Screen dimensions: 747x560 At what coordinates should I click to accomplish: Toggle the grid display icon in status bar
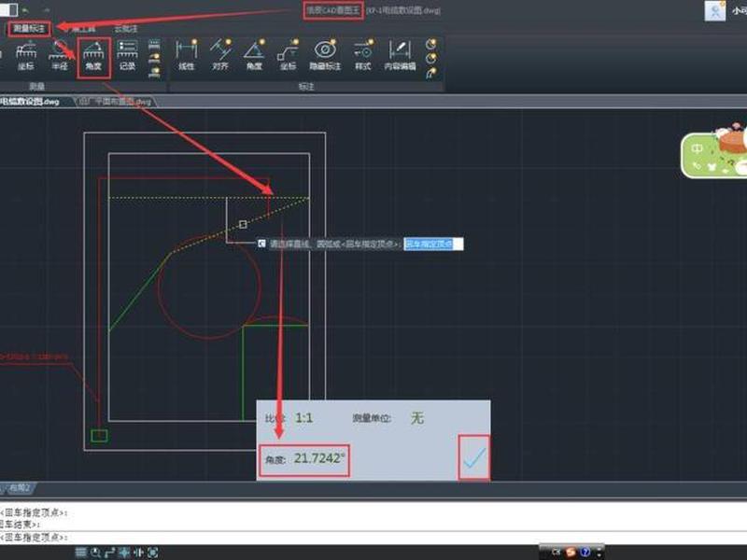pyautogui.click(x=81, y=553)
